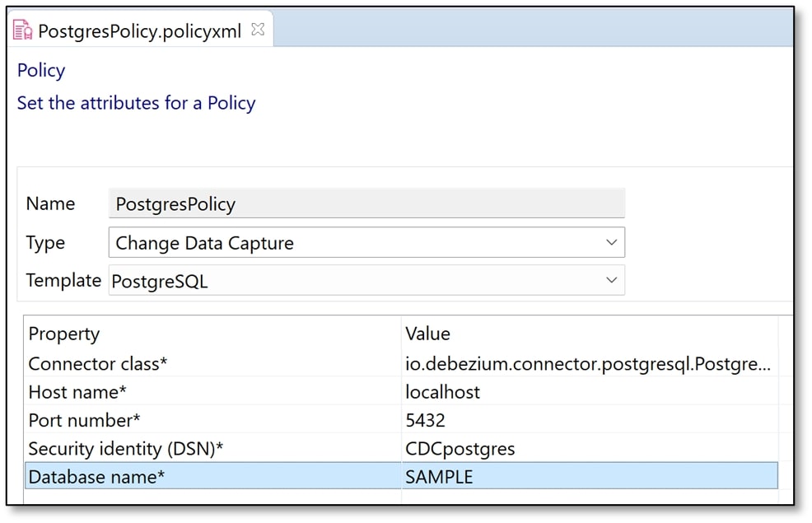This screenshot has height=523, width=812.
Task: Open the Type combo box showing Change Data Capture
Action: tap(354, 243)
